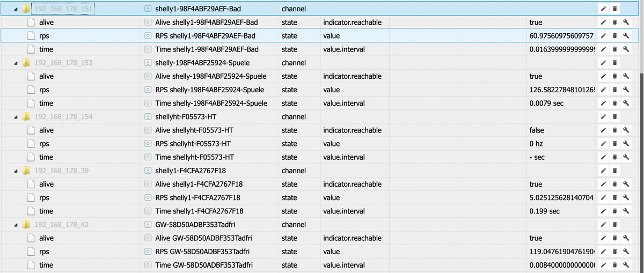Screen dimensions: 644x273
Task: Delete the Time GW-58D50ADBF353Tadfri state
Action: [x=615, y=265]
